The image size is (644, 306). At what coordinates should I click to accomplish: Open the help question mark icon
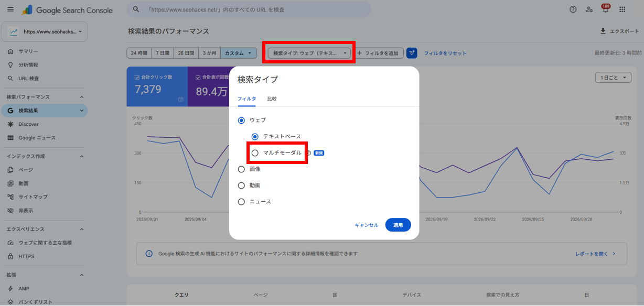573,9
